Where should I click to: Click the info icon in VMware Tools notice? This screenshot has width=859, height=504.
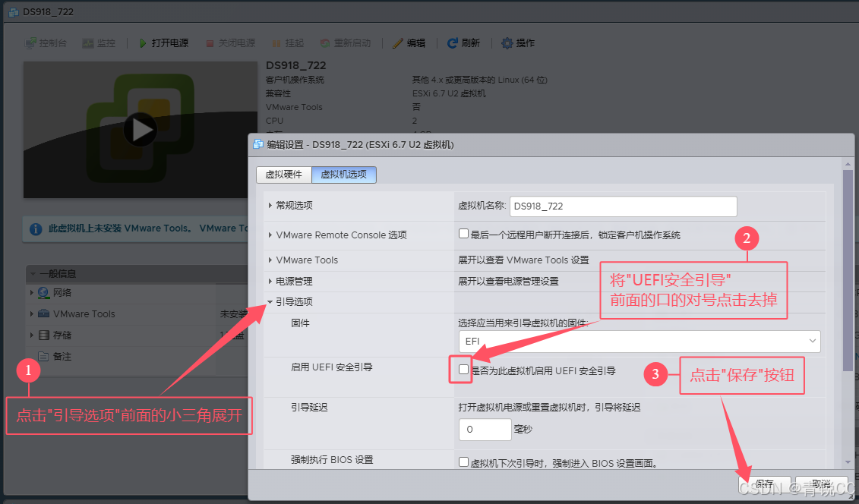point(36,228)
